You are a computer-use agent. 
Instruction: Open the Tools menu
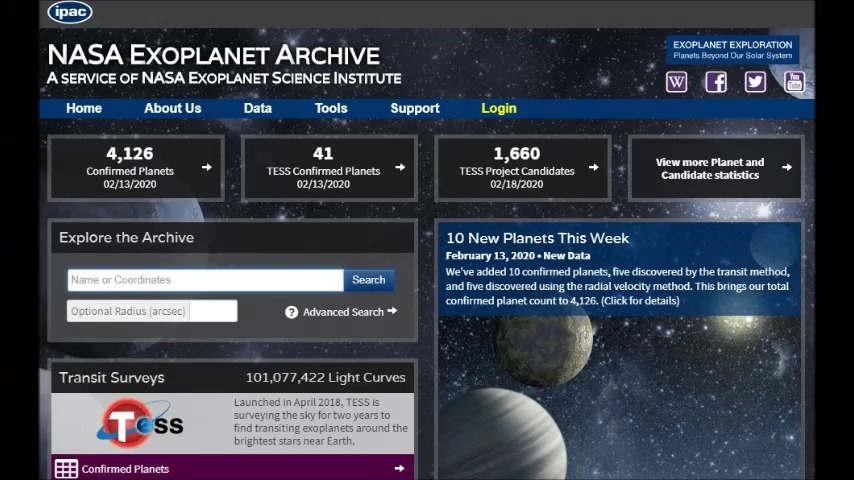pyautogui.click(x=331, y=108)
